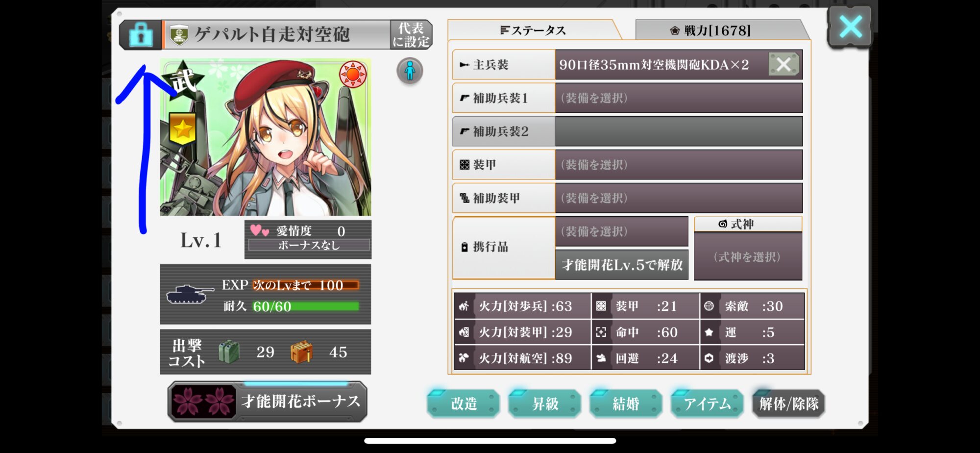Select a 式神 in the shikigami slot
This screenshot has width=980, height=453.
click(748, 256)
